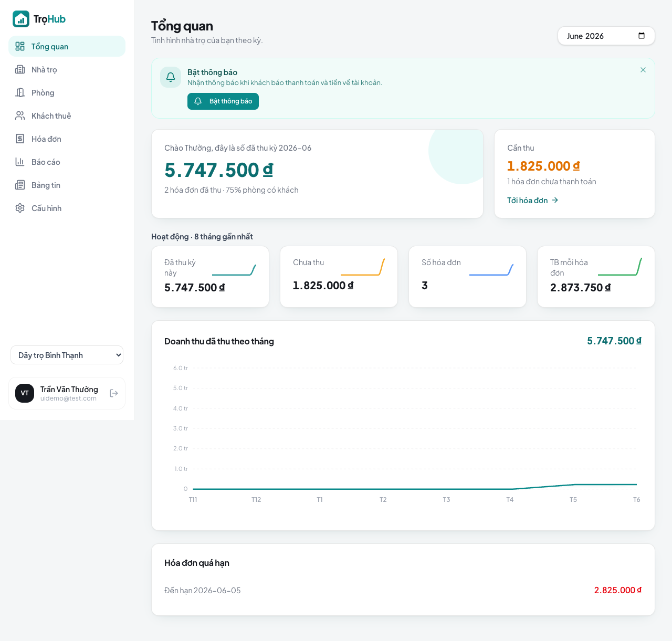Click the Nhà trọ building icon
The width and height of the screenshot is (672, 641).
(x=20, y=69)
